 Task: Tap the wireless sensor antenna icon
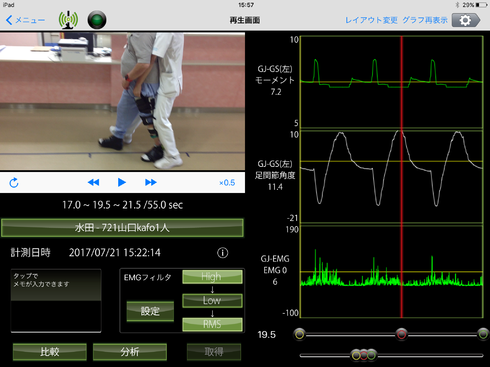(x=68, y=20)
